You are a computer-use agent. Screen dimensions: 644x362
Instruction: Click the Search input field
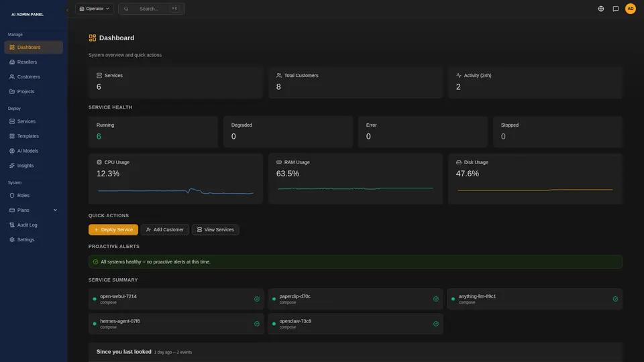[152, 9]
